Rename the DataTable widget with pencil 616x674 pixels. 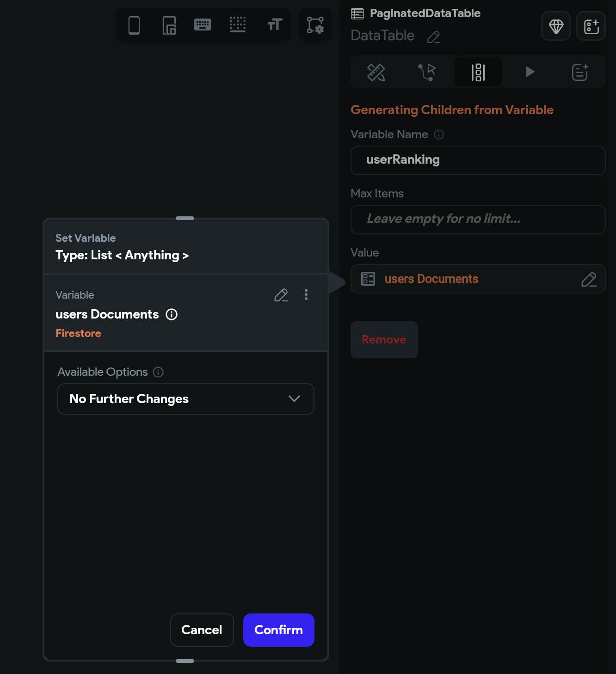pyautogui.click(x=433, y=37)
